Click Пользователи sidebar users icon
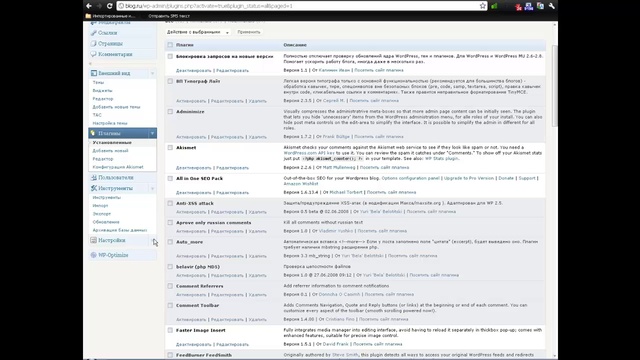Viewport: 640px width, 360px height. (93, 178)
